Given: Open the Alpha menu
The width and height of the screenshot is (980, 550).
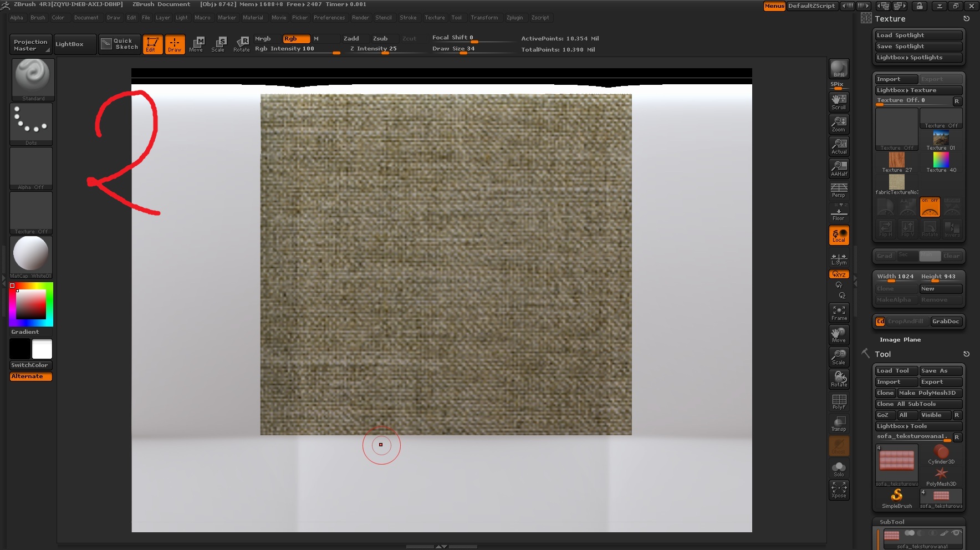Looking at the screenshot, I should coord(17,18).
